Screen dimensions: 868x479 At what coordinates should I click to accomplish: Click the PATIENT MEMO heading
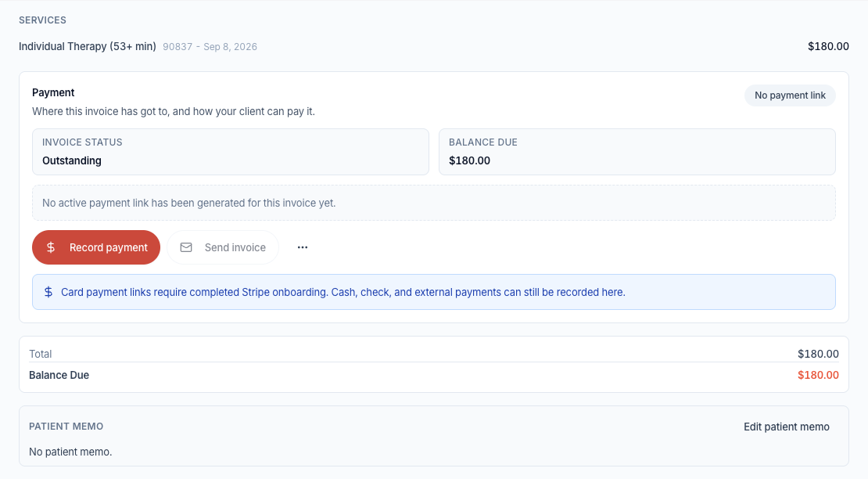[x=66, y=427]
